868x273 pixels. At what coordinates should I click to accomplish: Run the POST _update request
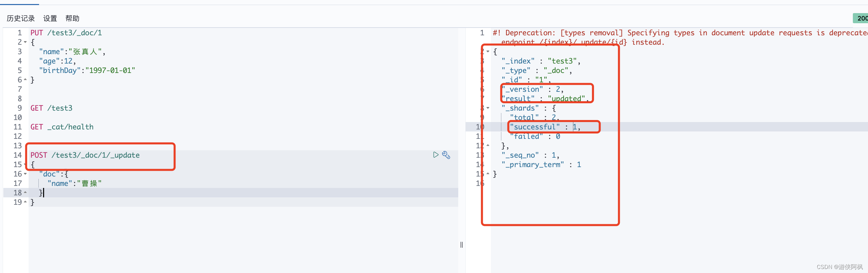tap(436, 155)
